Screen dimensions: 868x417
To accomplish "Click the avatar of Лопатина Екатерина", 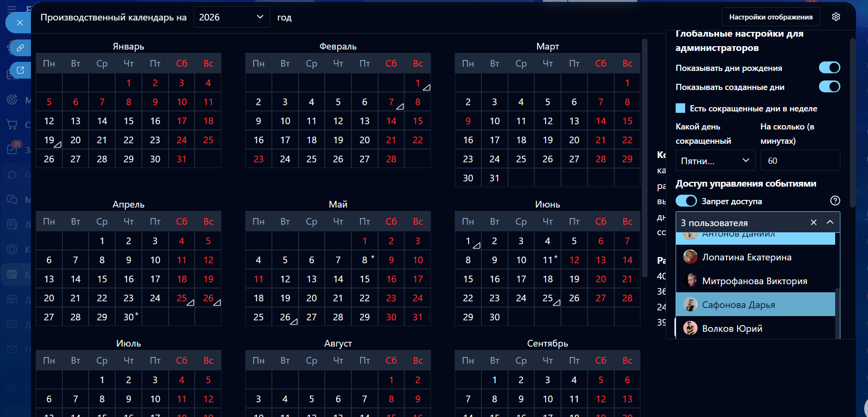I will 690,257.
